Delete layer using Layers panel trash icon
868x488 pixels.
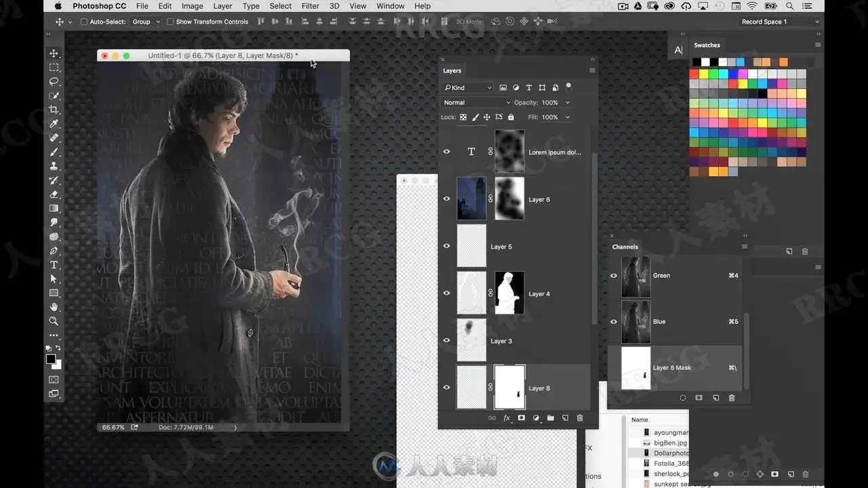pyautogui.click(x=580, y=418)
